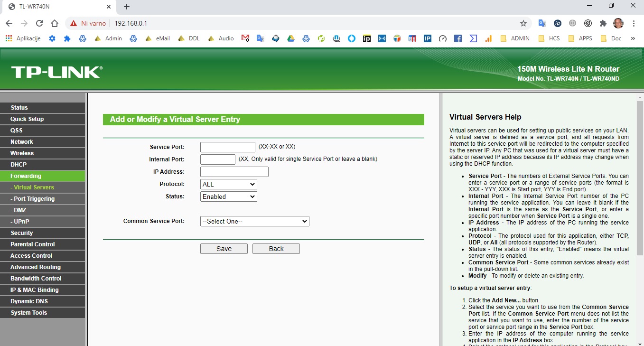Open the speedometer speed test bookmark
Screen dimensions: 644x346
(443, 38)
